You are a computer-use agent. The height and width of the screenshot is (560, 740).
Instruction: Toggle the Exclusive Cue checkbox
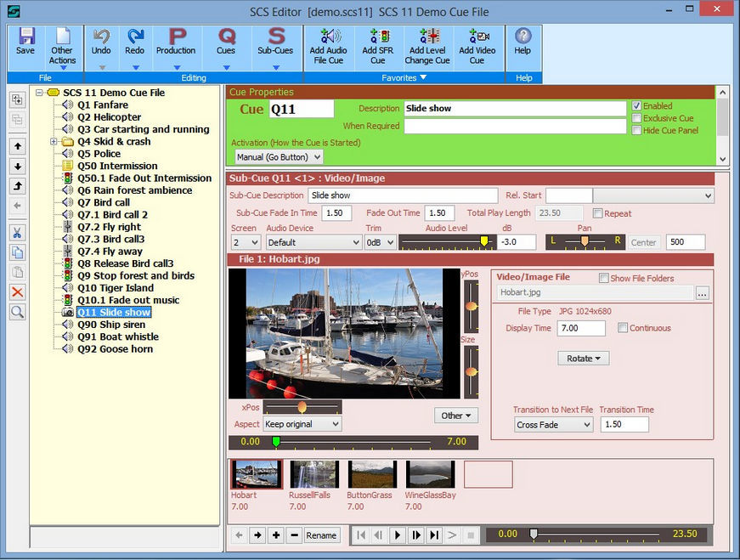(x=636, y=118)
